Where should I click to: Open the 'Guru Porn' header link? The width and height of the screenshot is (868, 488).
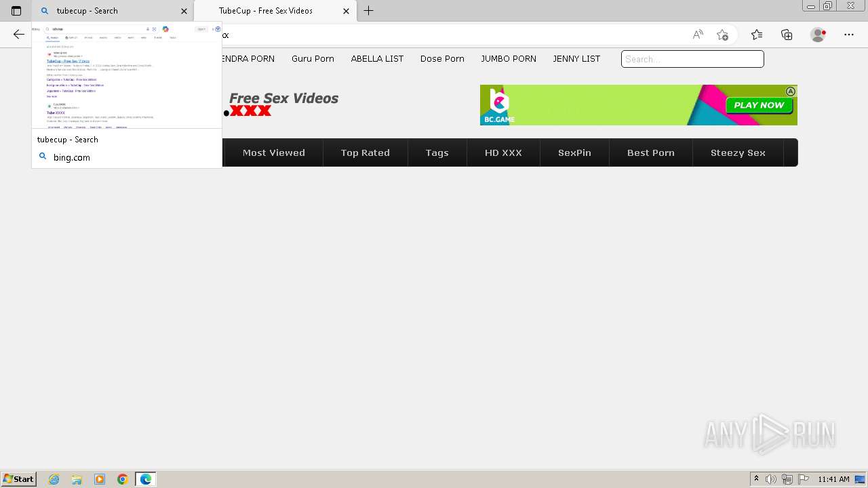pyautogui.click(x=313, y=59)
